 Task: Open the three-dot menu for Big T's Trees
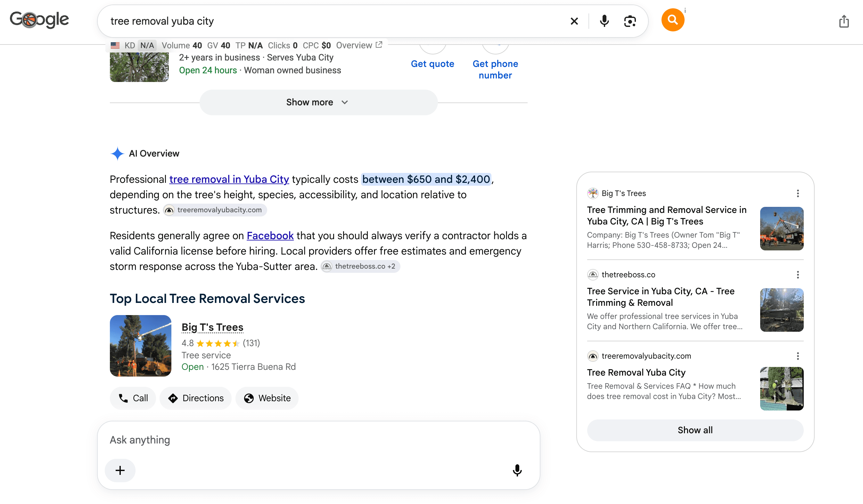click(x=798, y=193)
